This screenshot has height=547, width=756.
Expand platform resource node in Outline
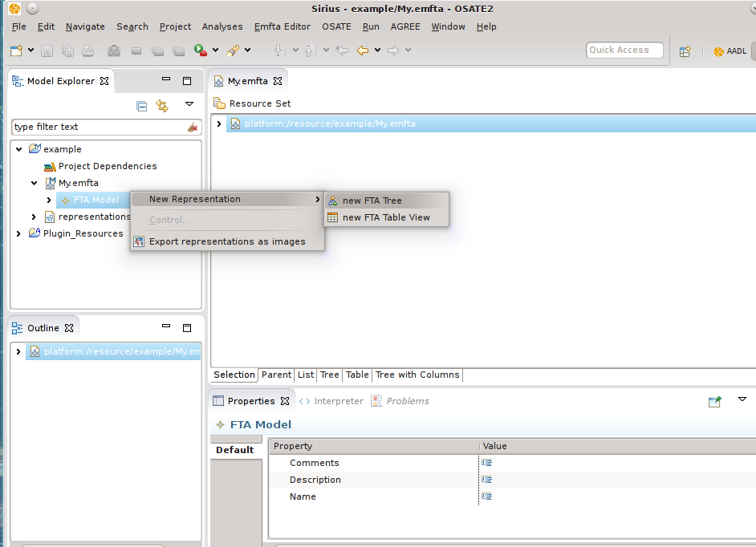click(18, 352)
